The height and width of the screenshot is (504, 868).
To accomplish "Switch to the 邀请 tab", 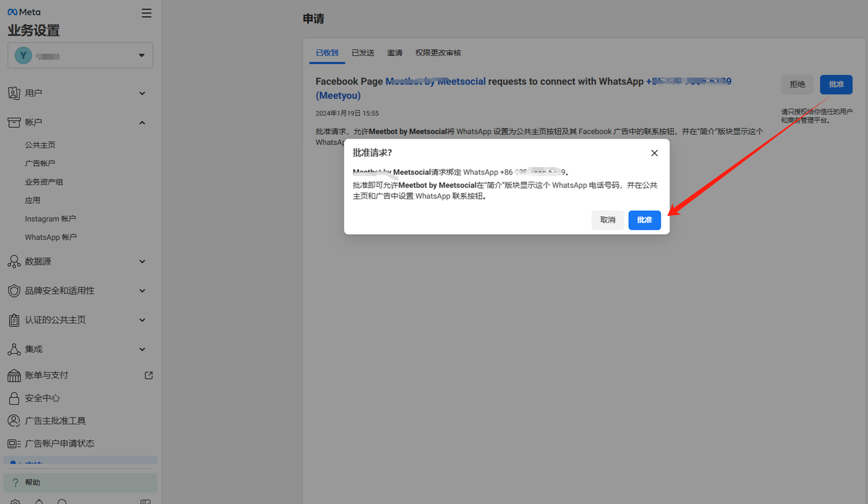I will tap(395, 53).
